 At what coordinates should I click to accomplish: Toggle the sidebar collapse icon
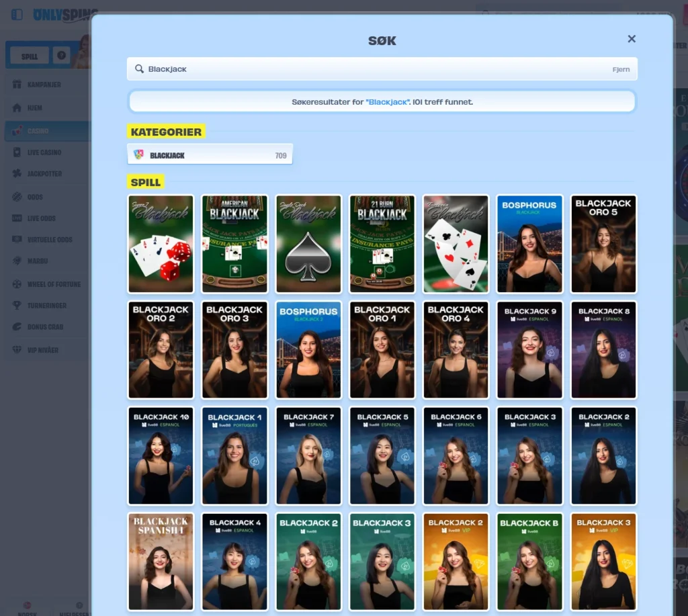(x=17, y=14)
